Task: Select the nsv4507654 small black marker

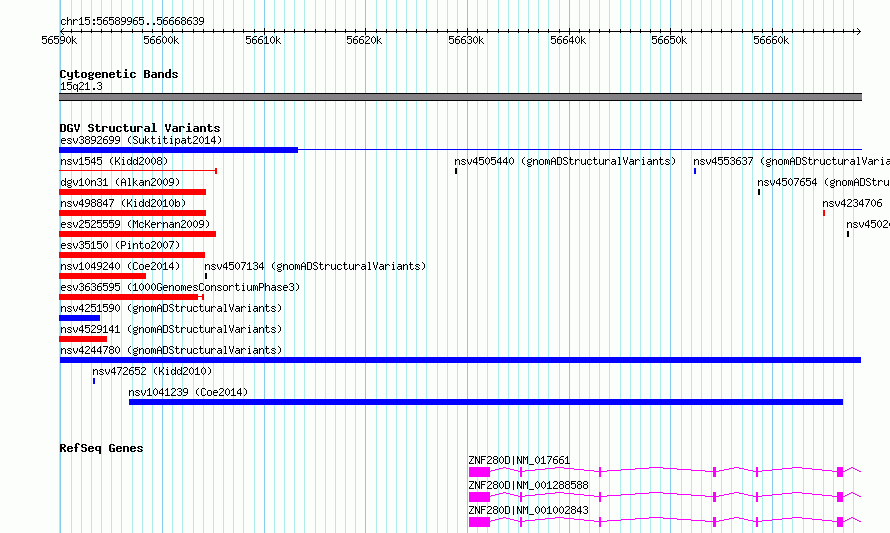Action: tap(759, 192)
